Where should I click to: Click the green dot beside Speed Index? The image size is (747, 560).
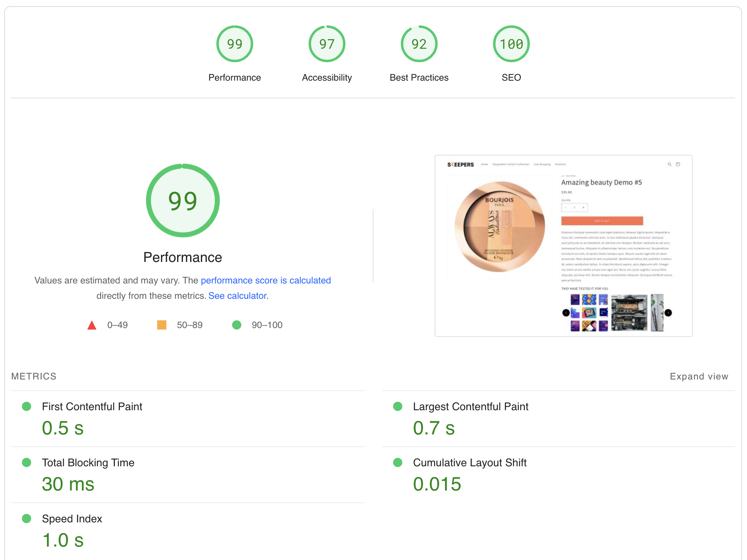tap(27, 519)
